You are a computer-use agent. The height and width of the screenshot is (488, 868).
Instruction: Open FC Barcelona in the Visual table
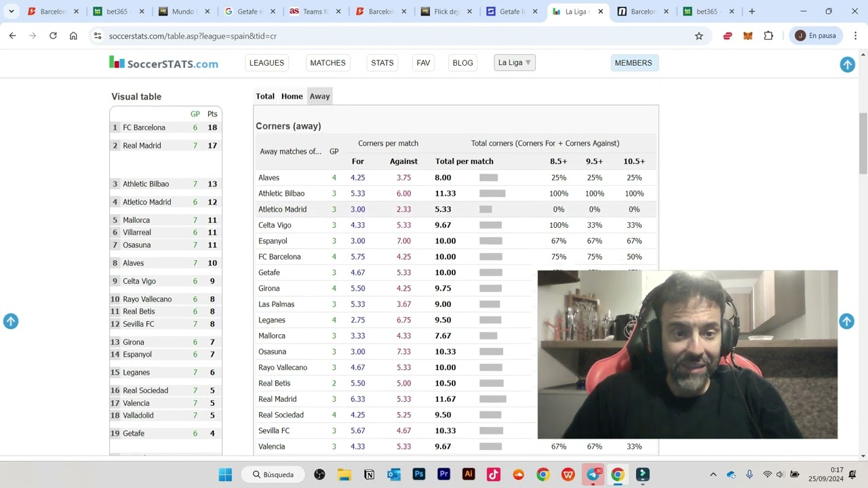[x=144, y=127]
